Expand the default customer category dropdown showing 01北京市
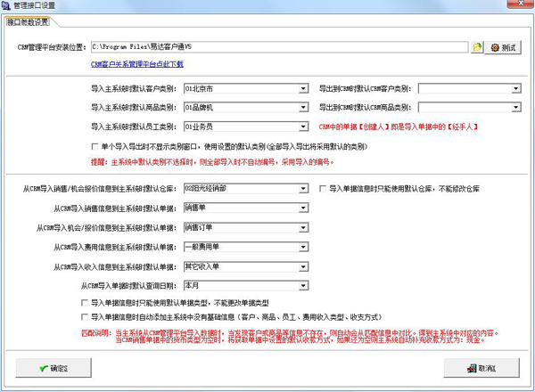The width and height of the screenshot is (535, 392). pos(303,89)
